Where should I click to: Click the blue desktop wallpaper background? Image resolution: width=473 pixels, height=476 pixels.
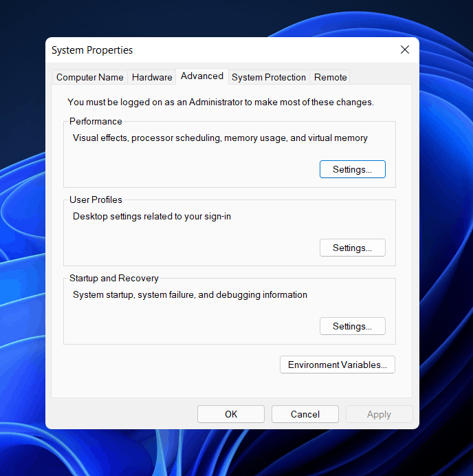tap(446, 243)
